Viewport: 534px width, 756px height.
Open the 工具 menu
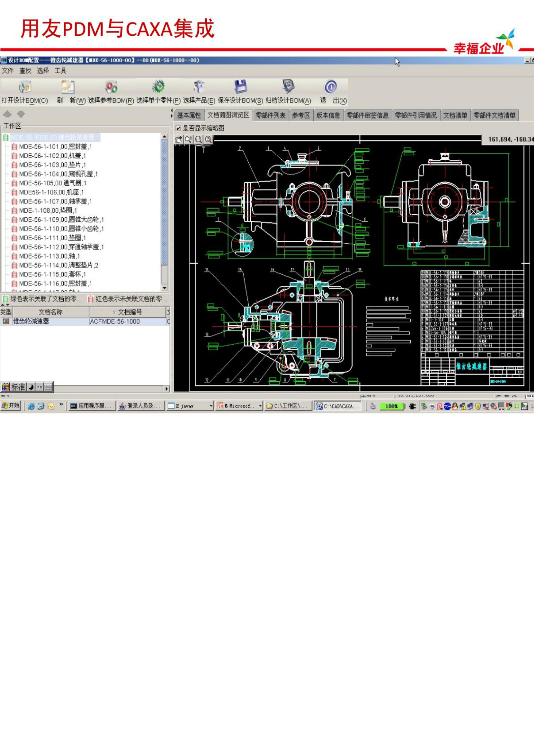tap(60, 71)
